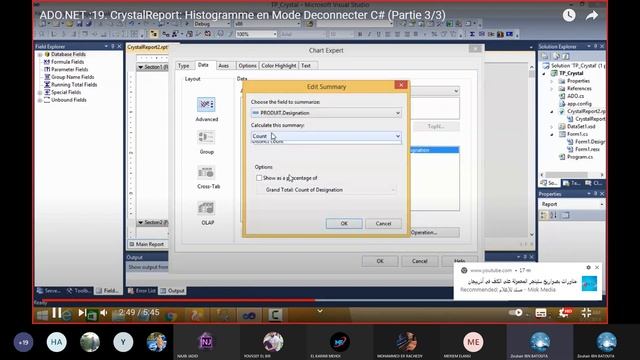640x360 pixels.
Task: Select Cross-Tab layout icon
Action: [206, 173]
